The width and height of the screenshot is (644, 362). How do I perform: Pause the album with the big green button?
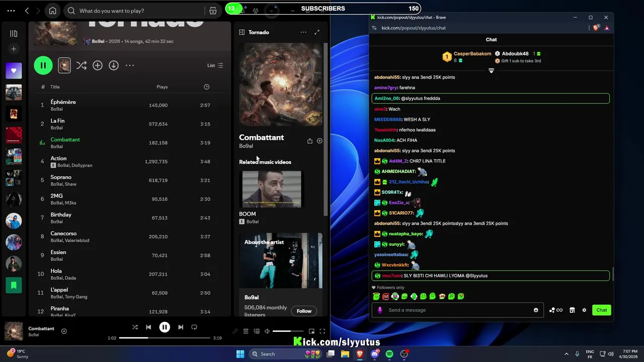[43, 65]
